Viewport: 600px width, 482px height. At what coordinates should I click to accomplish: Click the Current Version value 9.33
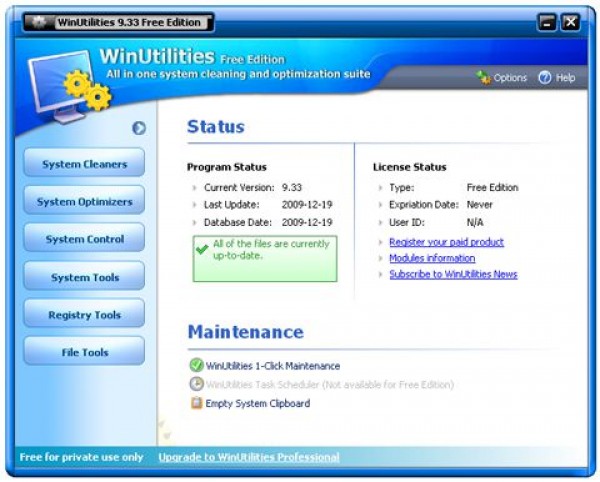292,187
